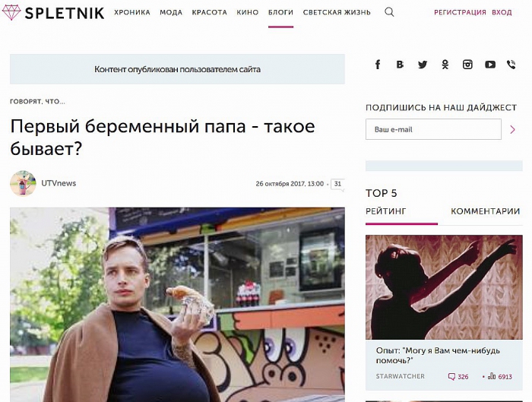Open the КРАСОТА section
The image size is (532, 402).
(x=209, y=13)
